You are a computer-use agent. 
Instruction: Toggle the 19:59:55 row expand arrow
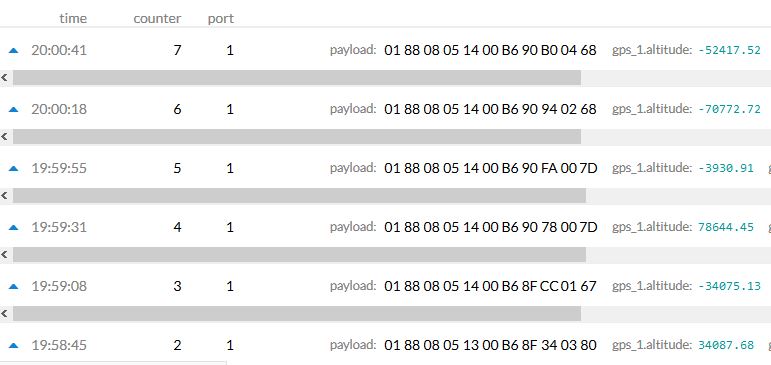tap(14, 168)
